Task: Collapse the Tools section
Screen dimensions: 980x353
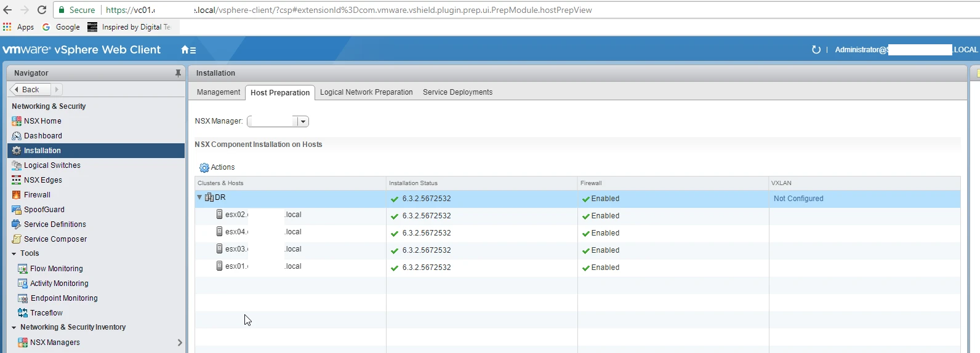Action: click(x=14, y=253)
